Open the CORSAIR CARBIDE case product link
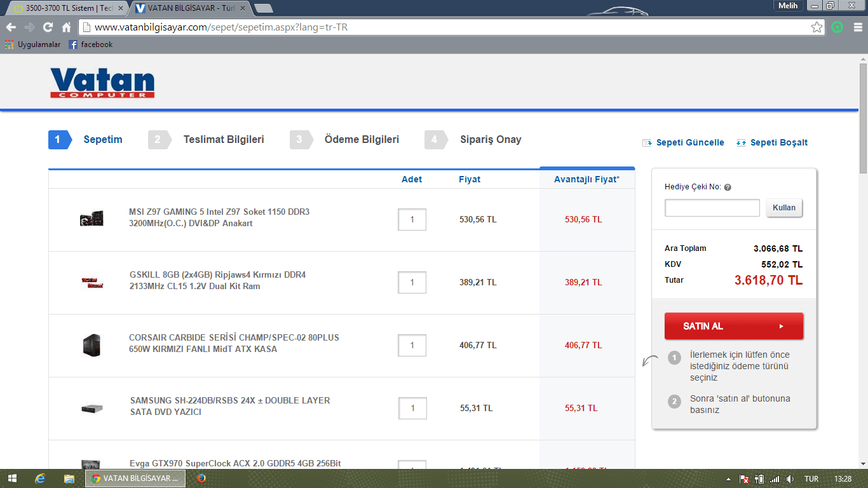 (234, 343)
